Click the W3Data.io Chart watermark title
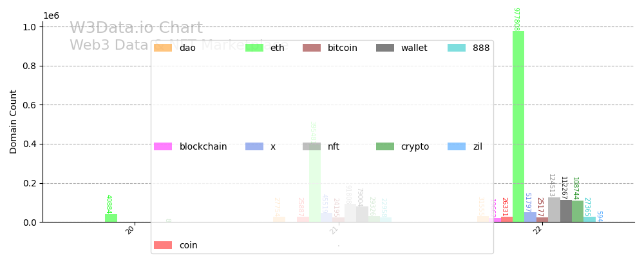This screenshot has width=644, height=258. click(x=136, y=28)
